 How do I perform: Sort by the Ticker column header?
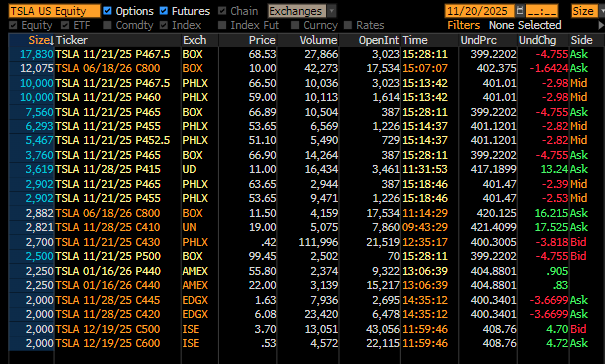pyautogui.click(x=118, y=40)
